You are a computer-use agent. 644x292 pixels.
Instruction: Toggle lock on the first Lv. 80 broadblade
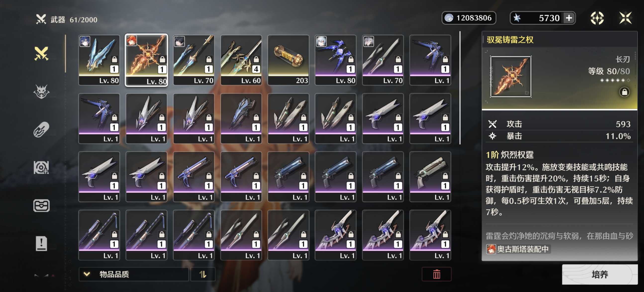(114, 59)
